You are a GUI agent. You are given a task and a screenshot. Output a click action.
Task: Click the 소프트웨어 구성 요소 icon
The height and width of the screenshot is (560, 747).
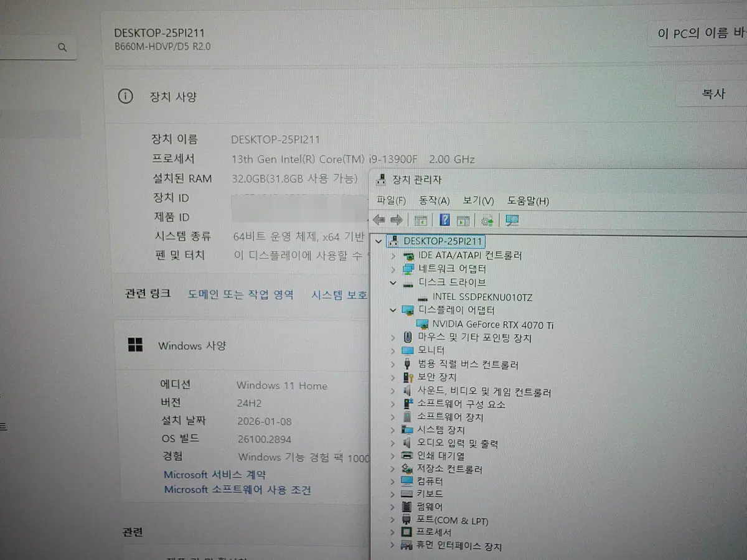408,404
